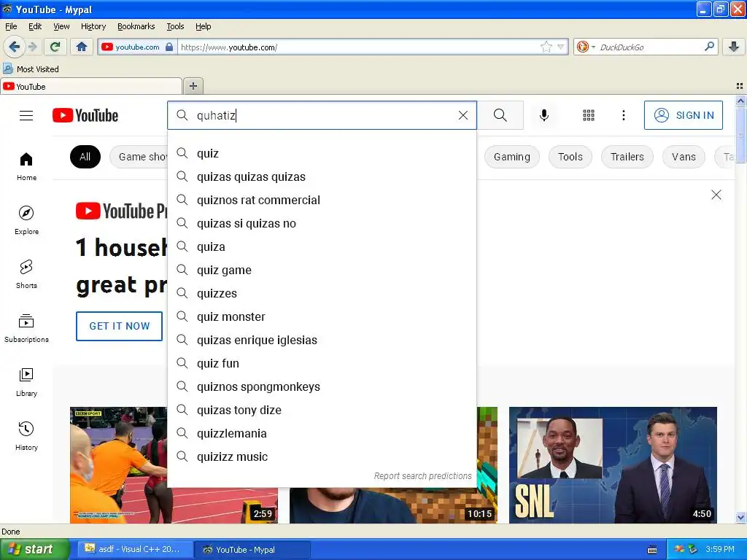Image resolution: width=747 pixels, height=560 pixels.
Task: Choose 'quiznos rat commercial' suggestion
Action: [x=322, y=200]
